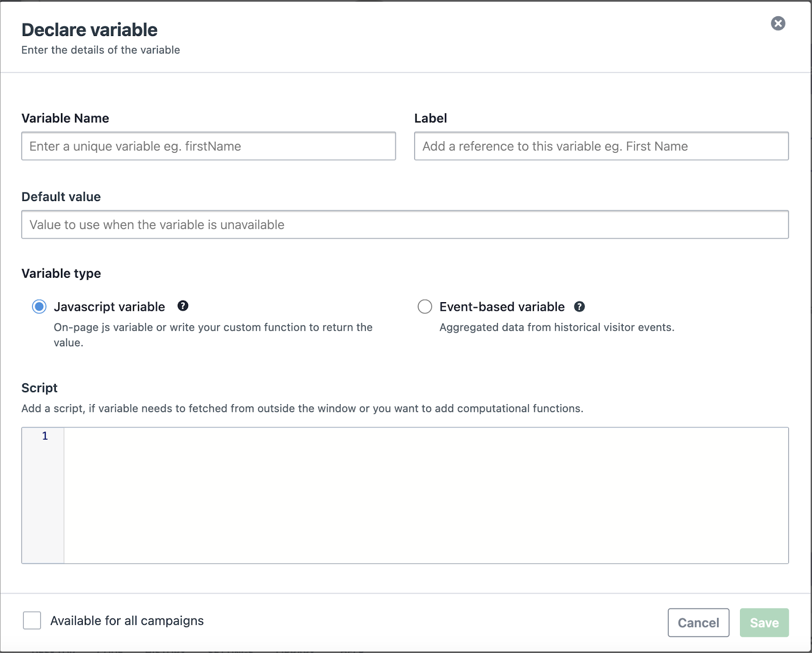Select the Event-based variable radio button
The height and width of the screenshot is (653, 812).
pyautogui.click(x=425, y=307)
